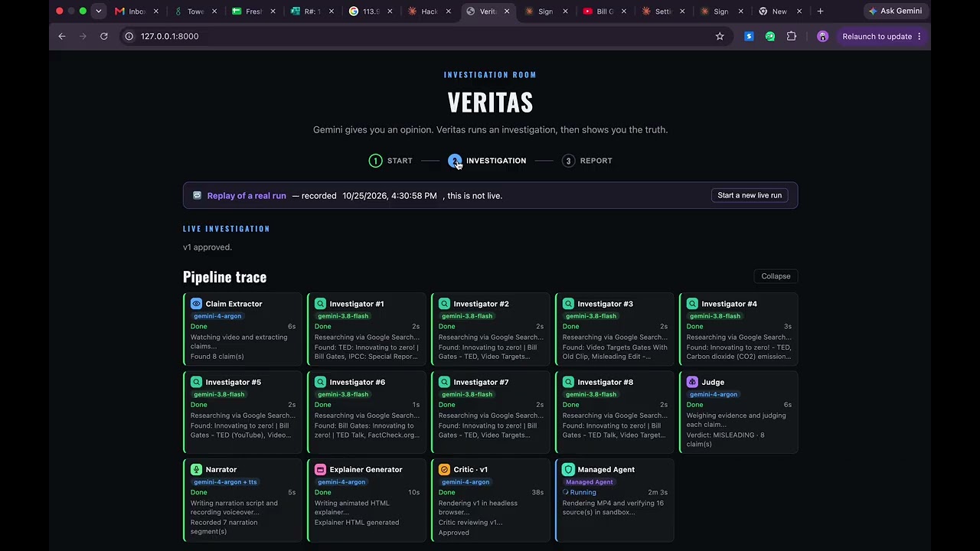Click the Replay of a real run link
The height and width of the screenshot is (551, 980).
click(247, 196)
